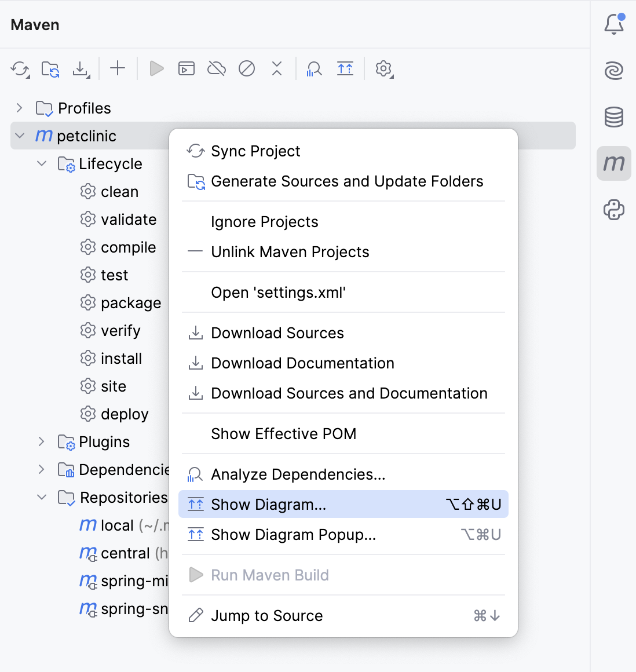Image resolution: width=636 pixels, height=672 pixels.
Task: Show dependency diagram from the toolbar
Action: coord(345,68)
